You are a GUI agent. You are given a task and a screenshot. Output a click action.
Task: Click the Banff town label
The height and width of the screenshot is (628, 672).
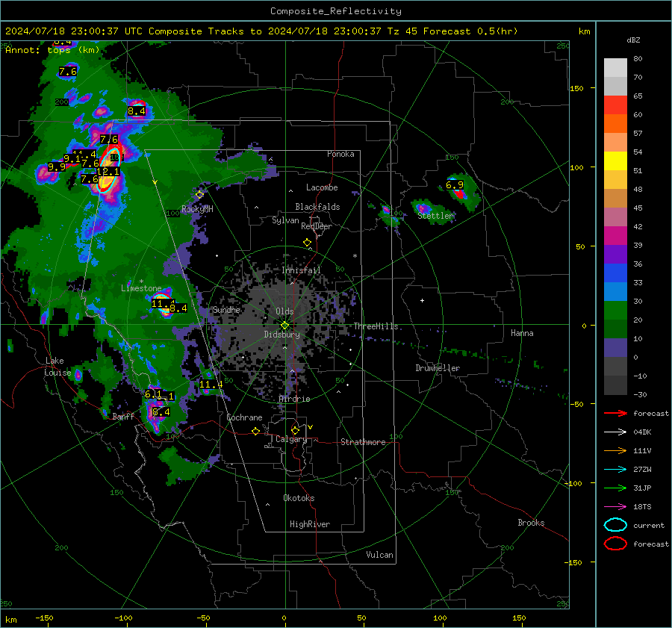tap(123, 416)
